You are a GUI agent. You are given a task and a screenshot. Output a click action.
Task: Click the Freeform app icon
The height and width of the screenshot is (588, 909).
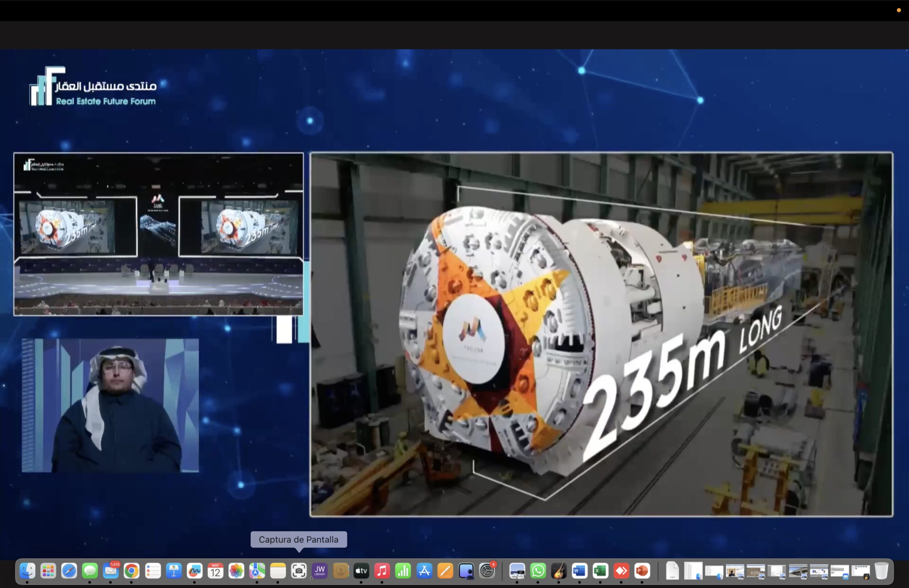194,571
